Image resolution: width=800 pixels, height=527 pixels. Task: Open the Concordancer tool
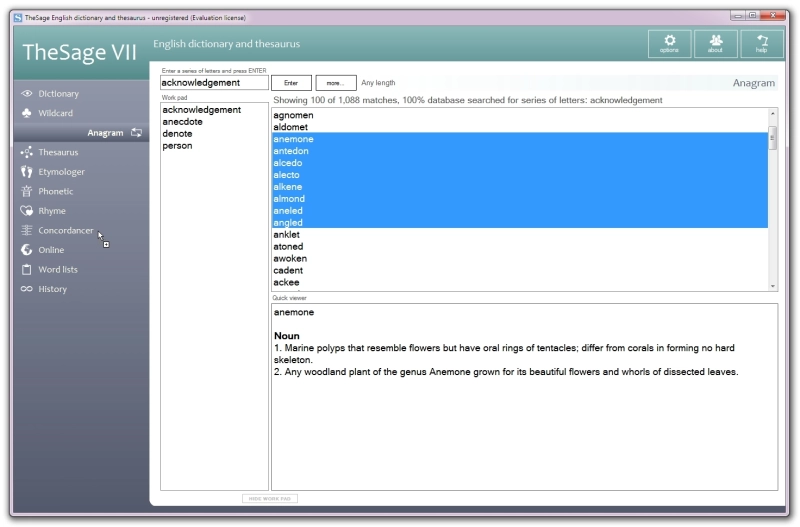[66, 230]
